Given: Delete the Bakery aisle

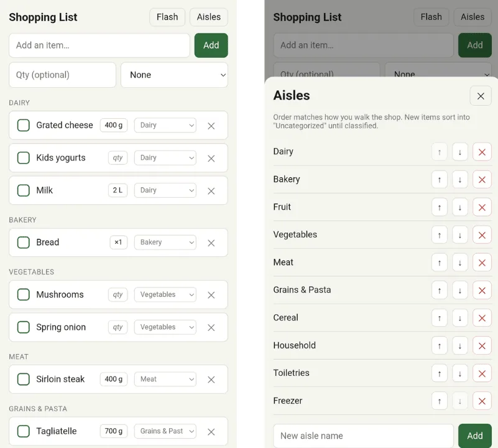Looking at the screenshot, I should click(482, 180).
